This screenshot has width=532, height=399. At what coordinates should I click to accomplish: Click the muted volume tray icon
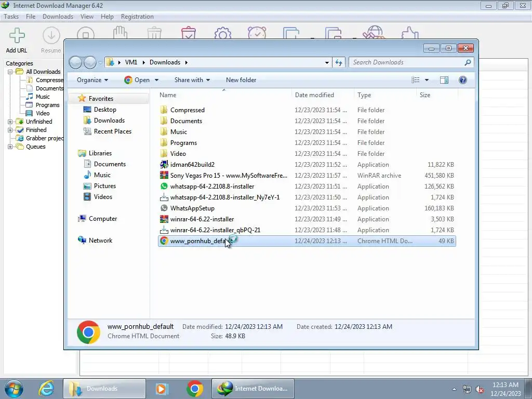pos(480,390)
